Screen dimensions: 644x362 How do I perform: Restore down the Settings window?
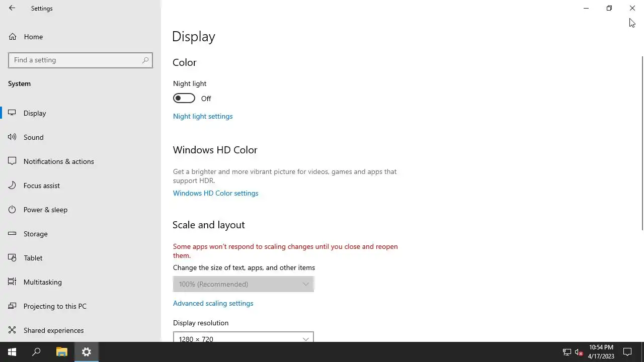pyautogui.click(x=609, y=8)
